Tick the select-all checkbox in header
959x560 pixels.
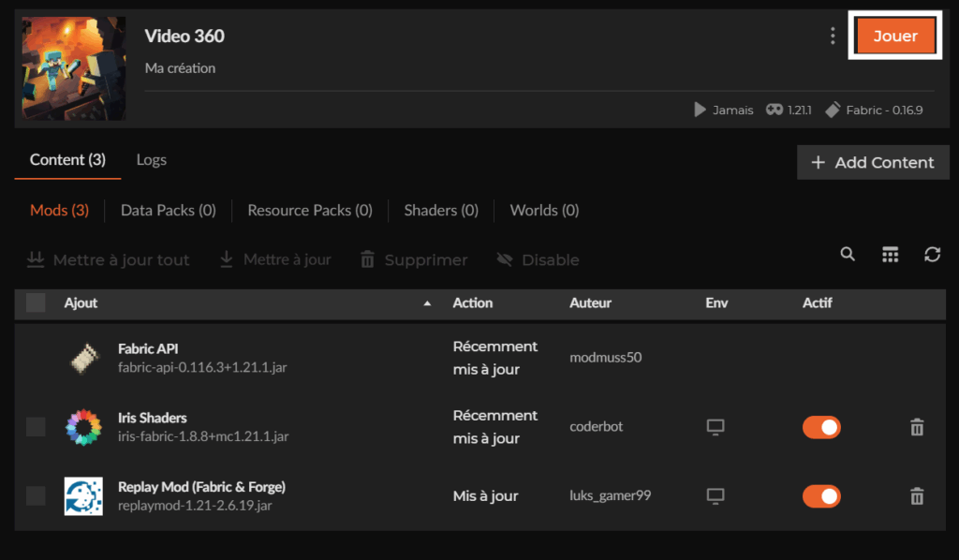pos(36,302)
